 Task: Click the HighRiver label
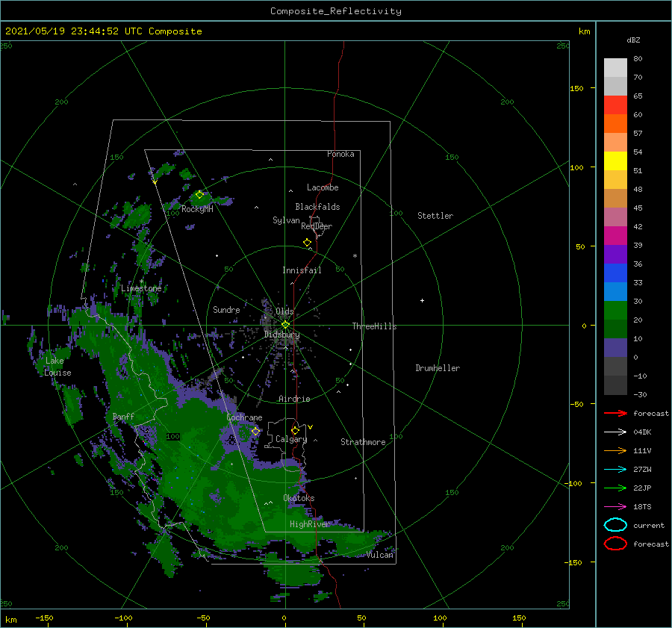tap(309, 524)
